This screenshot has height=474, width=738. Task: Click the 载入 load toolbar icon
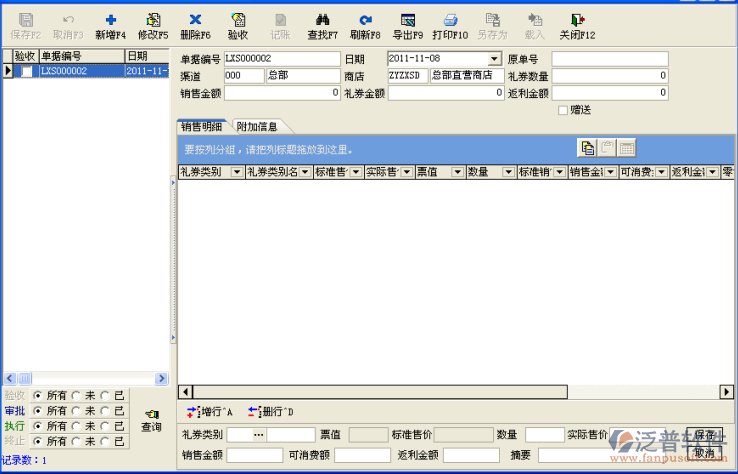[x=535, y=26]
